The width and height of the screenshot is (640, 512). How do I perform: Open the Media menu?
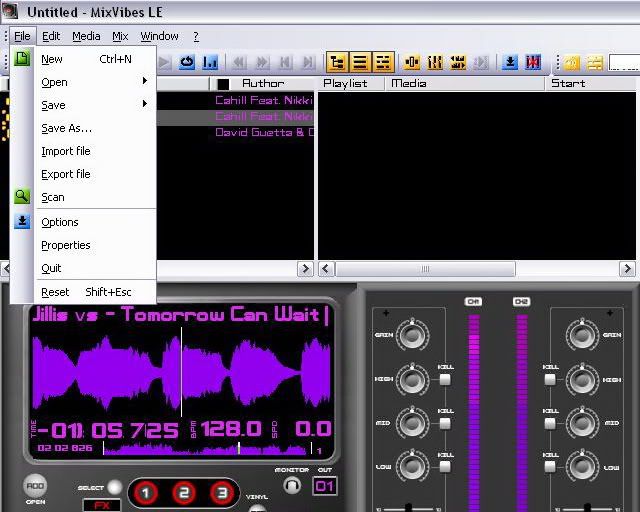coord(86,36)
